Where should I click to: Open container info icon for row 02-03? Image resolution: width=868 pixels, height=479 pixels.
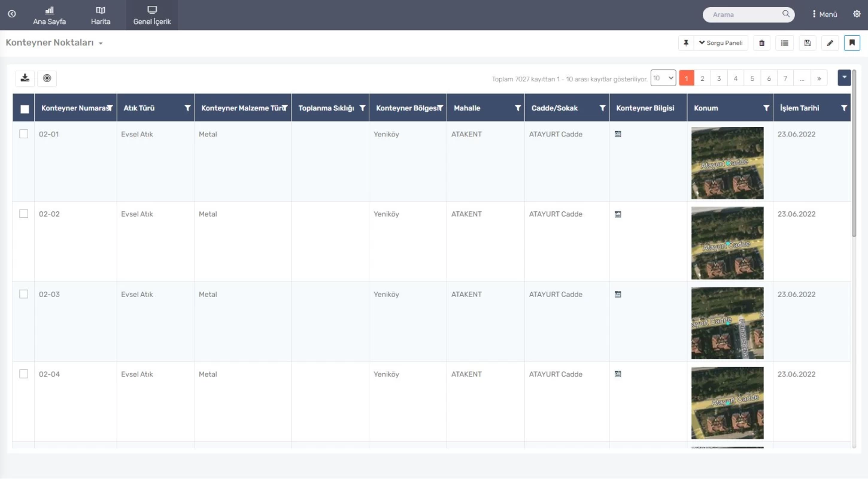618,294
